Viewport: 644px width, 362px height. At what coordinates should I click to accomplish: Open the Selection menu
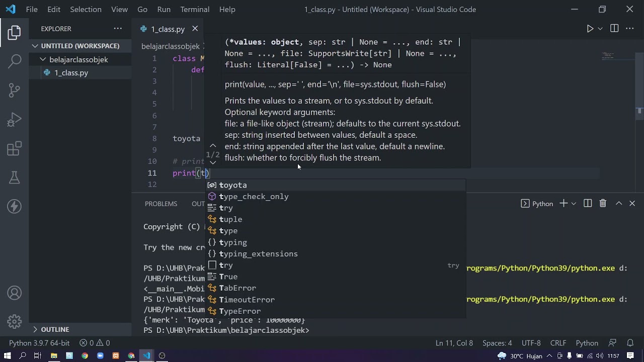pos(86,9)
